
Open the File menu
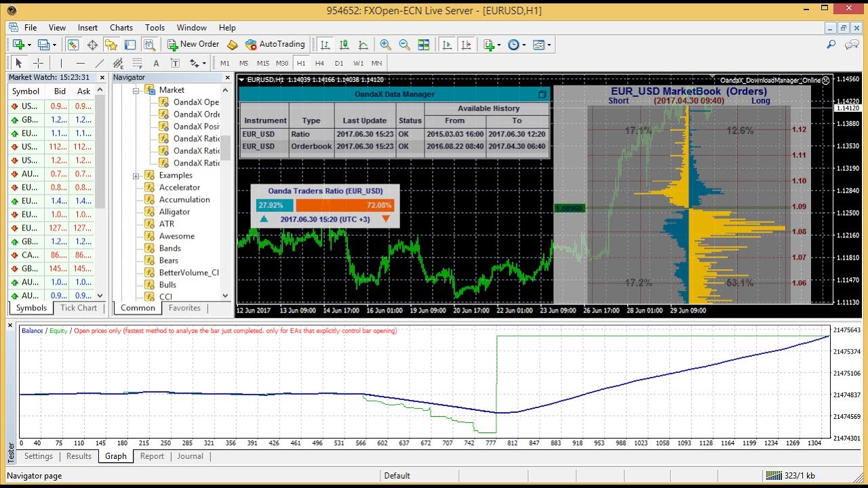tap(31, 28)
